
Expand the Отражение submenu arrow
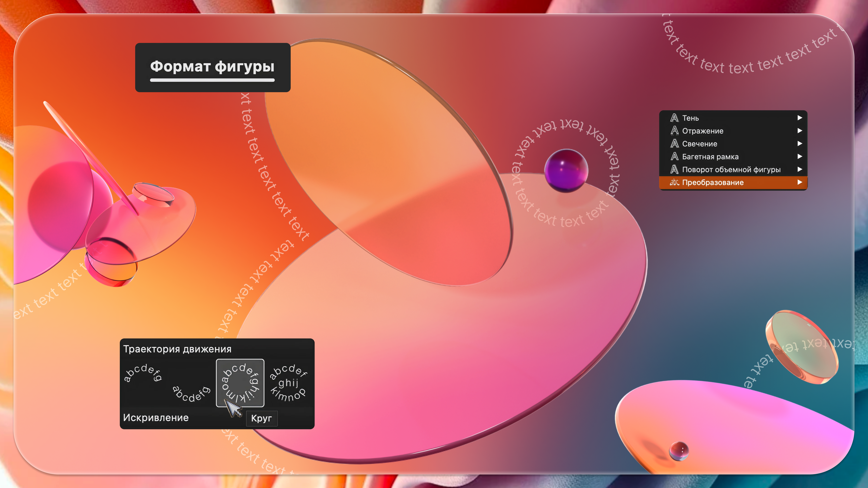(800, 131)
